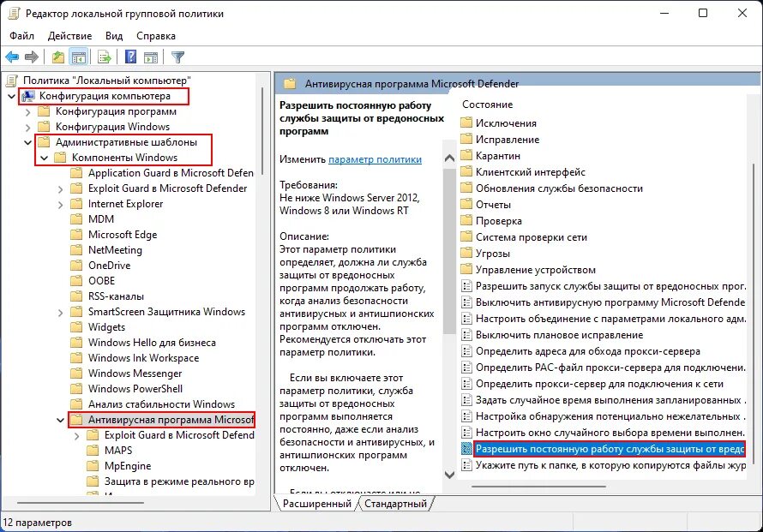Click folder icon next to OneDrive
Screen dimensions: 763x532
(76, 266)
